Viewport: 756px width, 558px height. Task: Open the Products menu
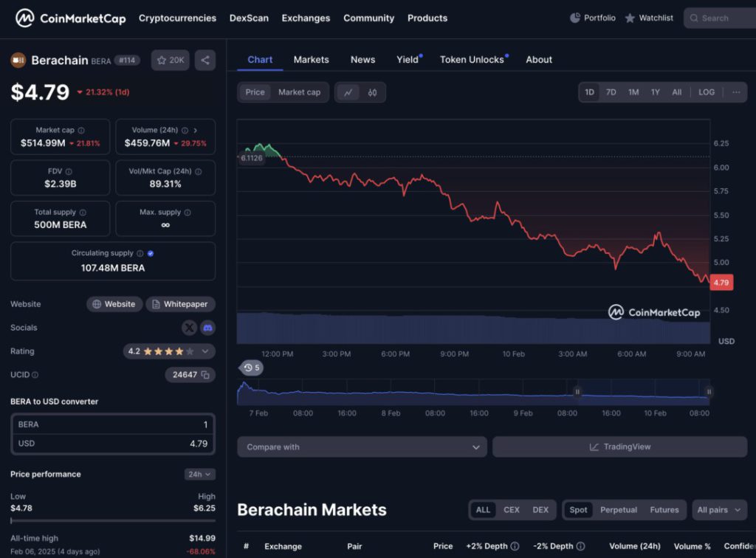(x=427, y=18)
